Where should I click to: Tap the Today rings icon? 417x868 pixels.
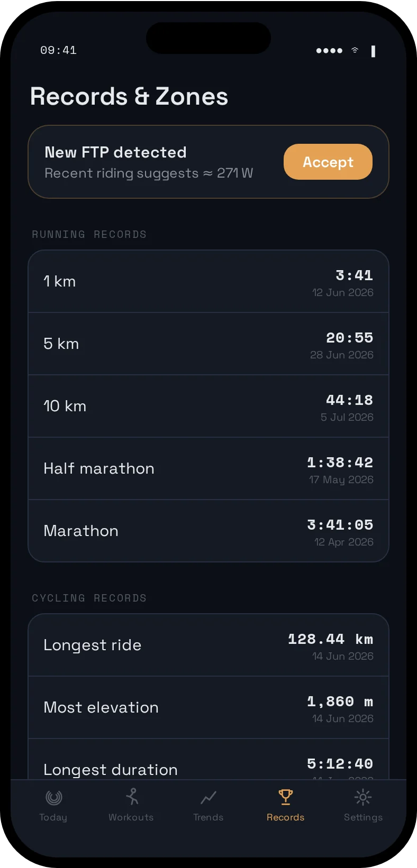[x=53, y=797]
